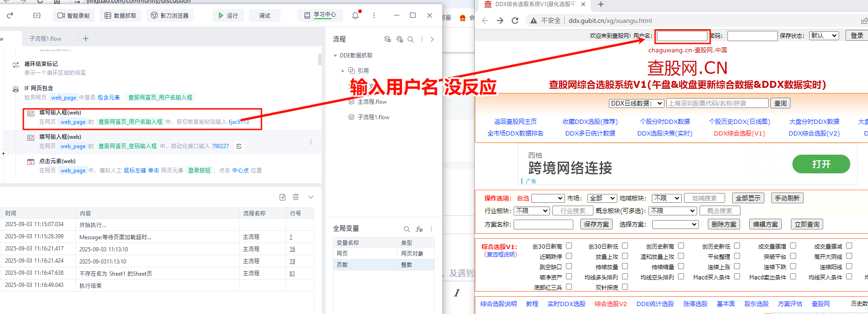Open the DDX综合选股(V2) link
The height and width of the screenshot is (314, 868).
tap(814, 133)
